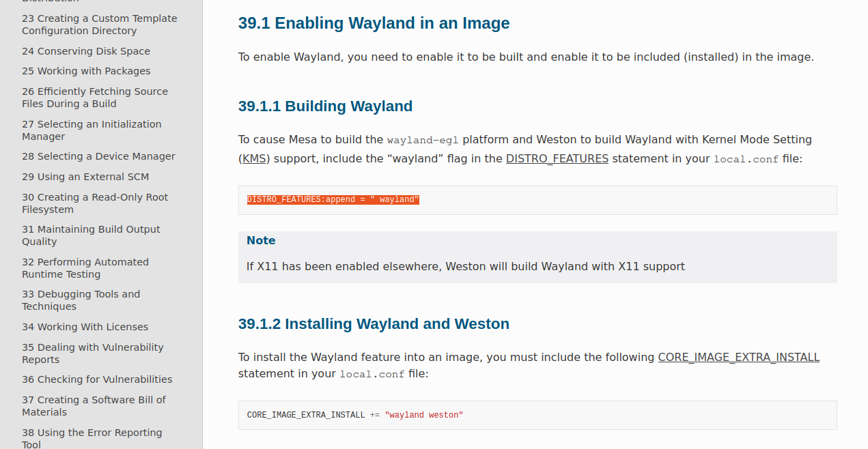Open chapter 25 Working with Packages
868x449 pixels.
pyautogui.click(x=86, y=71)
